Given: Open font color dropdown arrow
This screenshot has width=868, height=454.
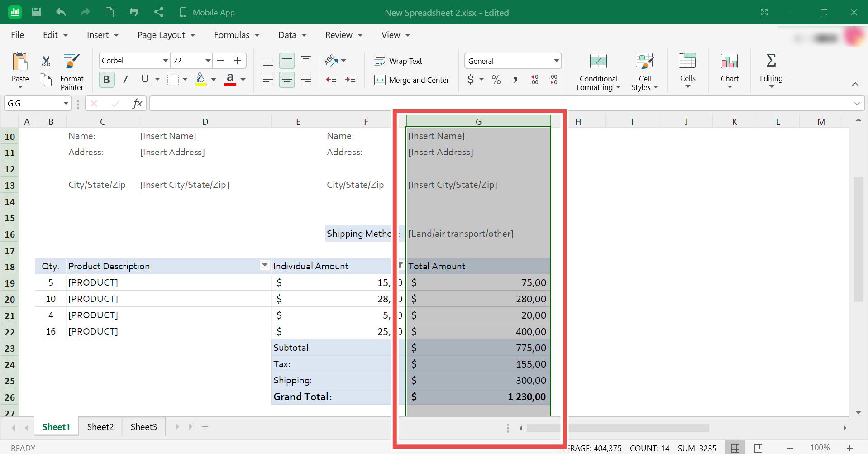Looking at the screenshot, I should tap(243, 80).
